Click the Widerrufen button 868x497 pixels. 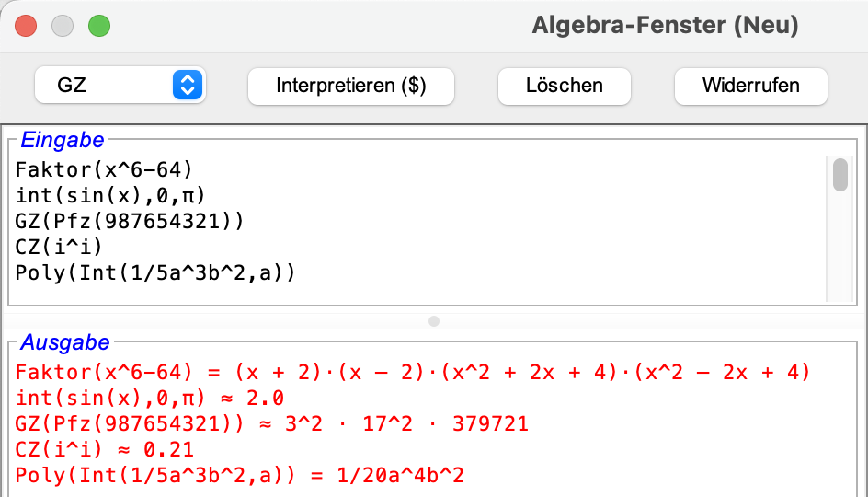pyautogui.click(x=750, y=86)
